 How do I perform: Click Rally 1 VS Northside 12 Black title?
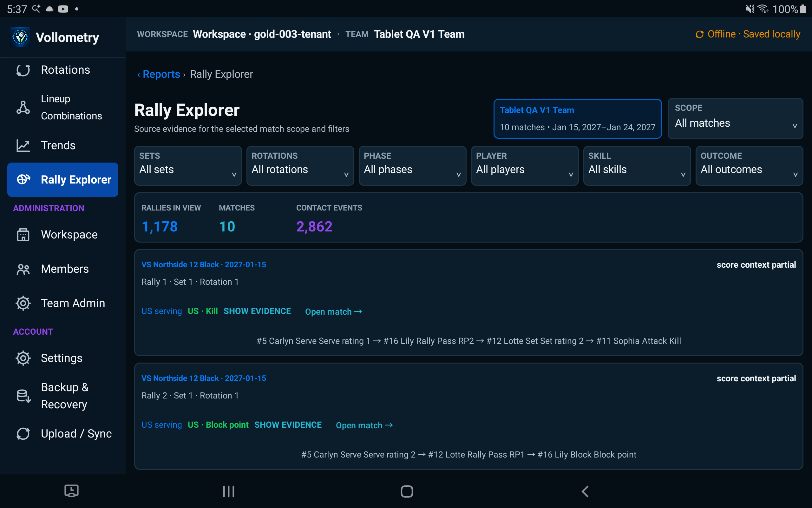point(204,265)
